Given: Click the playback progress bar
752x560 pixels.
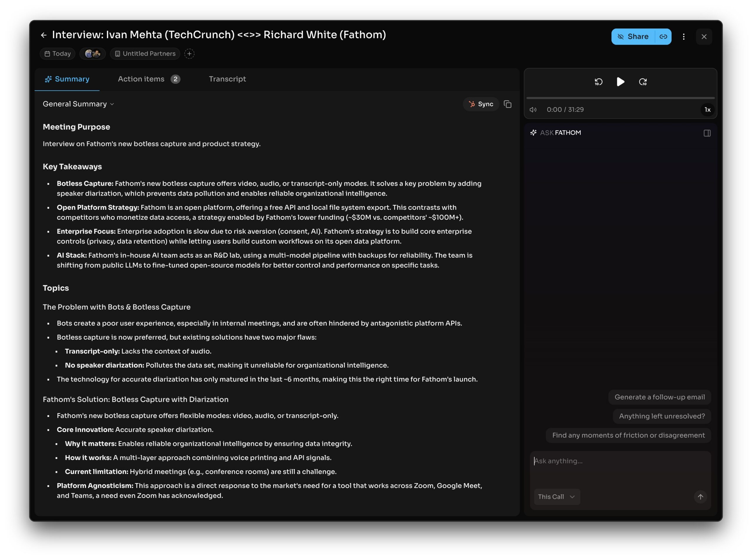Looking at the screenshot, I should pos(620,98).
